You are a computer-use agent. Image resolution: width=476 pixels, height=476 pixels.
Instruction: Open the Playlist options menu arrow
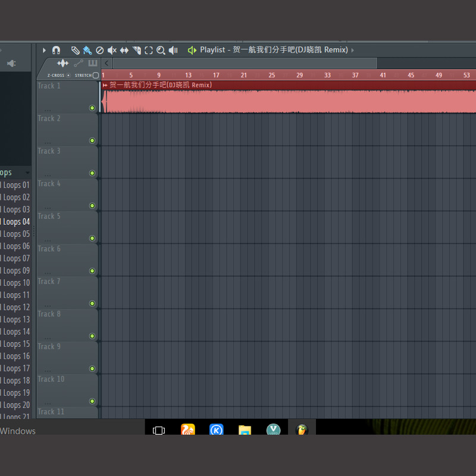tap(44, 50)
